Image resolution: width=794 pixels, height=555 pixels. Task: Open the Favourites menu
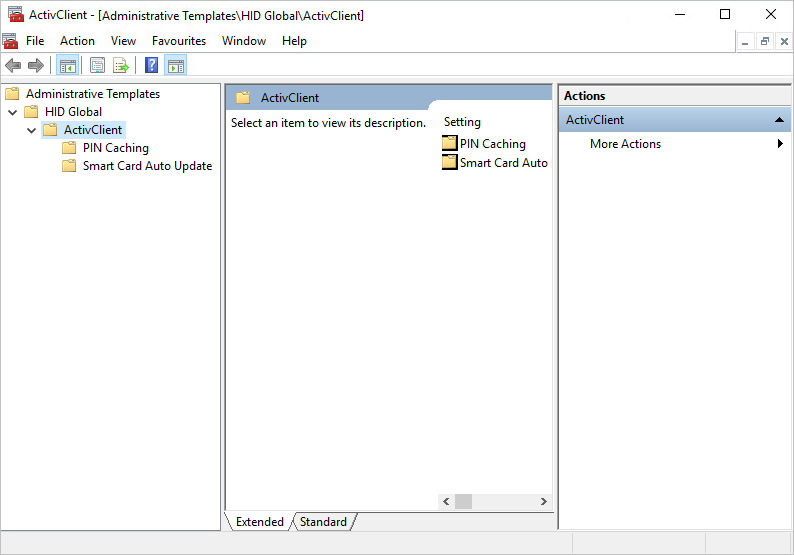(179, 41)
